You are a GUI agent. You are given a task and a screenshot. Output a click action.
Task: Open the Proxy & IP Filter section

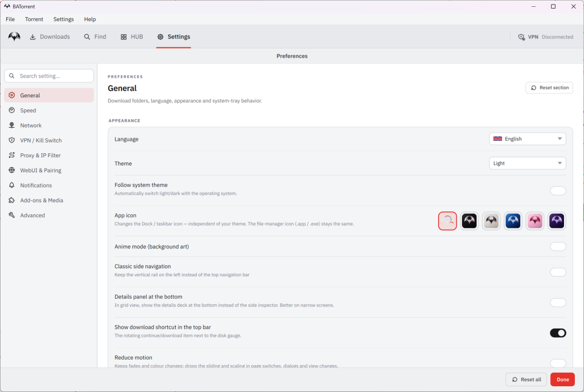click(x=49, y=155)
